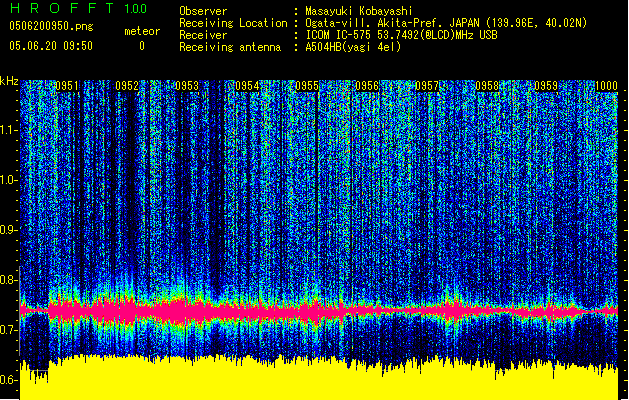Pick the 0959 time marker

(546, 87)
